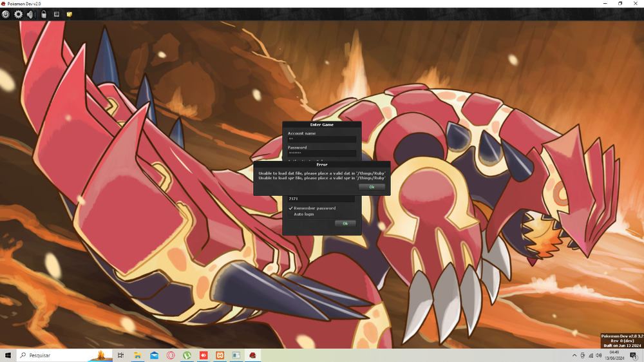
Task: Open the settings gear in game toolbar
Action: [x=18, y=14]
